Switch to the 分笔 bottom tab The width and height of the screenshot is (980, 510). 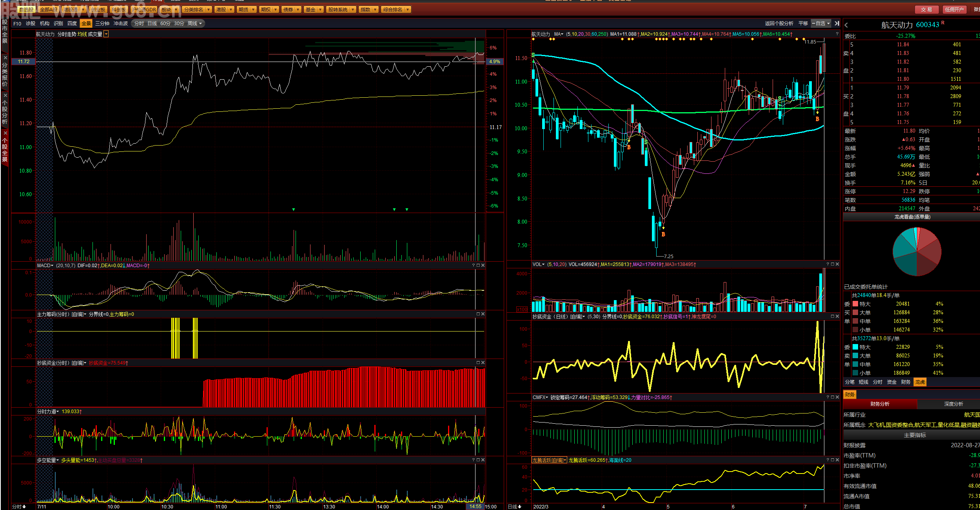(850, 382)
